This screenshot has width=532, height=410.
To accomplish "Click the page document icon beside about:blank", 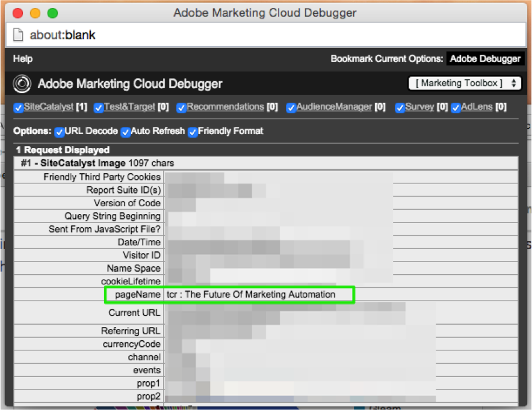I will (x=18, y=34).
